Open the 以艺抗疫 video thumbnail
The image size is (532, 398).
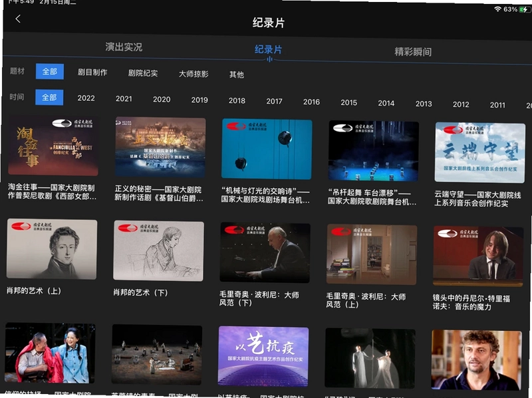(263, 356)
